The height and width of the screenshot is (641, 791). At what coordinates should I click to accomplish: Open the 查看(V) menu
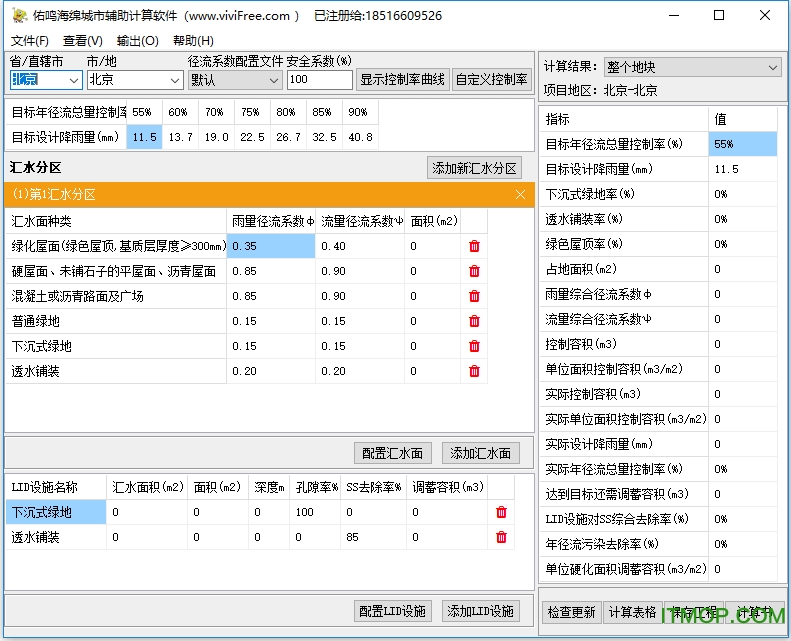click(83, 41)
